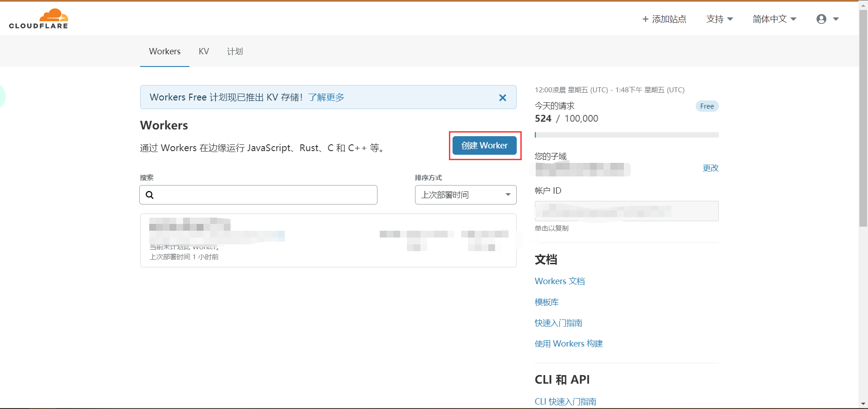Click the Cloudflare logo

tap(38, 19)
